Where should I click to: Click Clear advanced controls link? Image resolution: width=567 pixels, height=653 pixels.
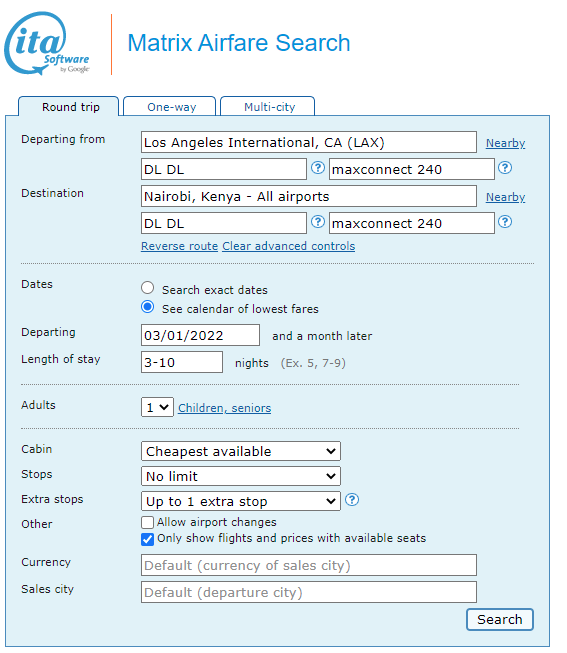pyautogui.click(x=288, y=246)
